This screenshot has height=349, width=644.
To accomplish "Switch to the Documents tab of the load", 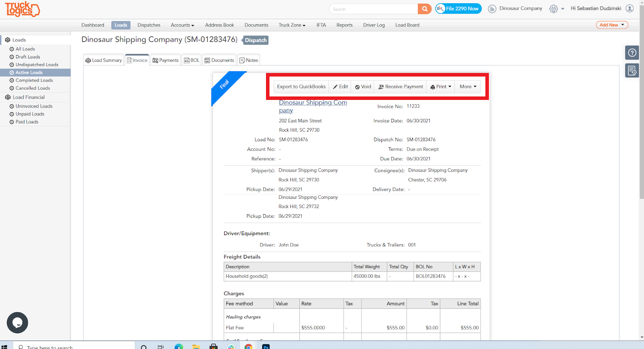I will click(x=219, y=60).
